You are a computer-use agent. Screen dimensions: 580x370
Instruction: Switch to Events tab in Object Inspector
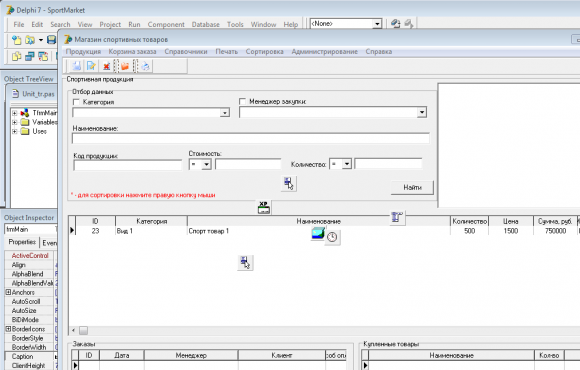pyautogui.click(x=49, y=243)
